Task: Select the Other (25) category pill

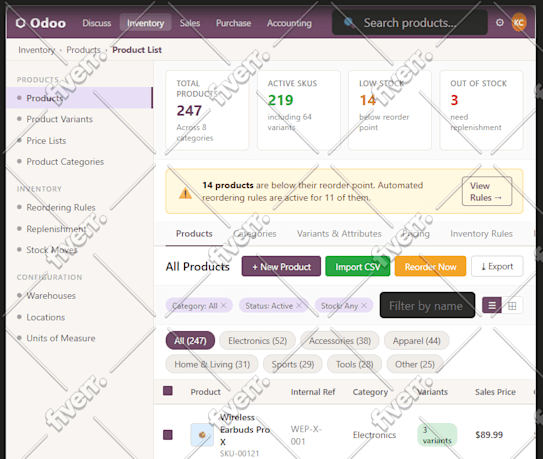Action: [x=415, y=364]
